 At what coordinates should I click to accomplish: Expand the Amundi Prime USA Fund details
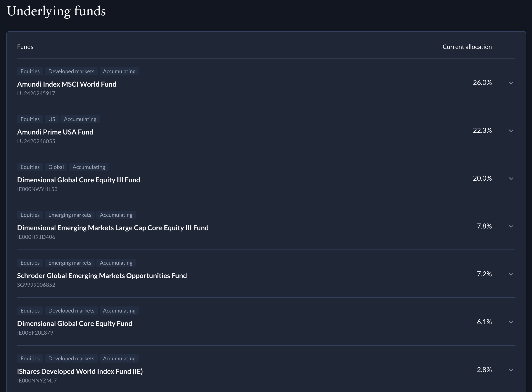511,131
